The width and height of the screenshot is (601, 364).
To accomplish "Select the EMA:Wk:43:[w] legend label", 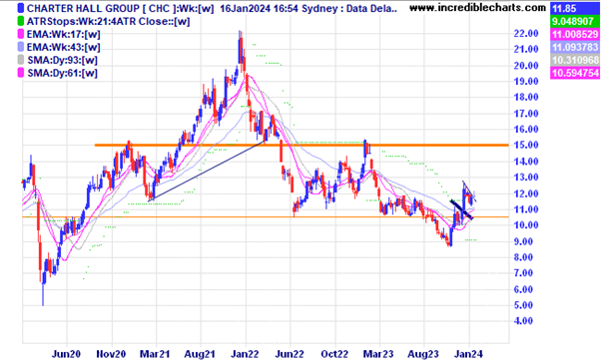I will (x=63, y=48).
